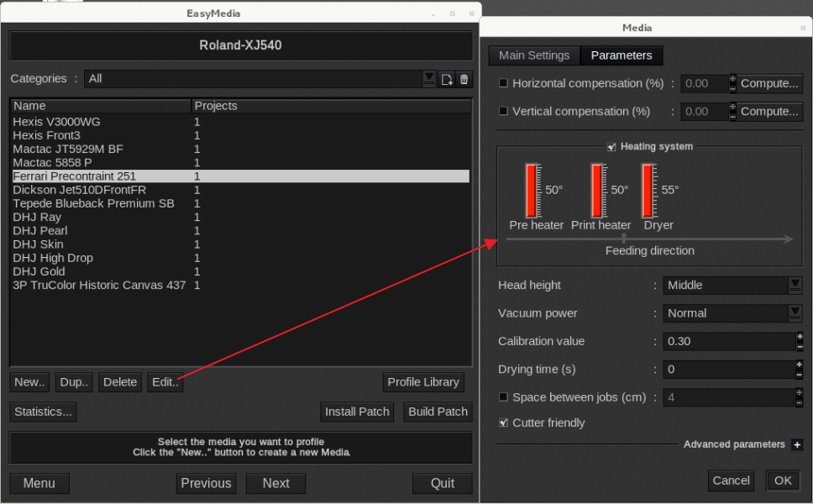The height and width of the screenshot is (504, 813).
Task: Enable Space between jobs checkbox
Action: tap(504, 397)
